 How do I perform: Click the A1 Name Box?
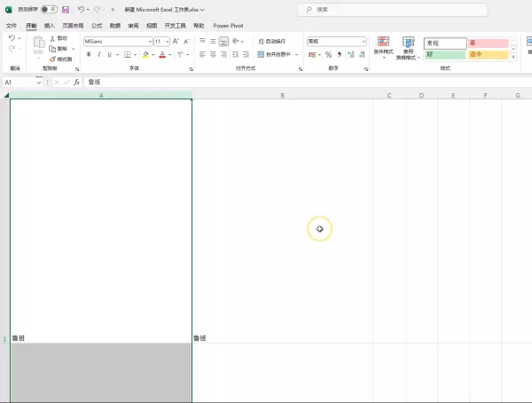pos(20,83)
